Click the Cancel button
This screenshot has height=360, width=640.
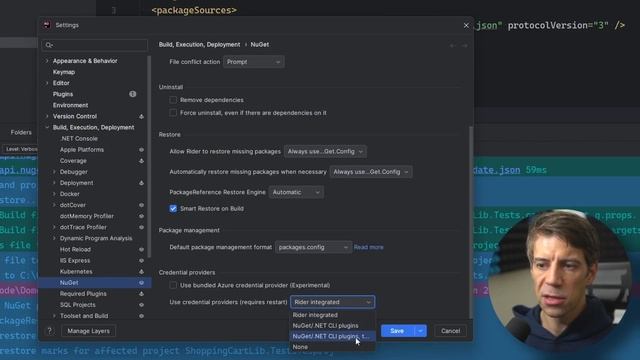pos(450,331)
